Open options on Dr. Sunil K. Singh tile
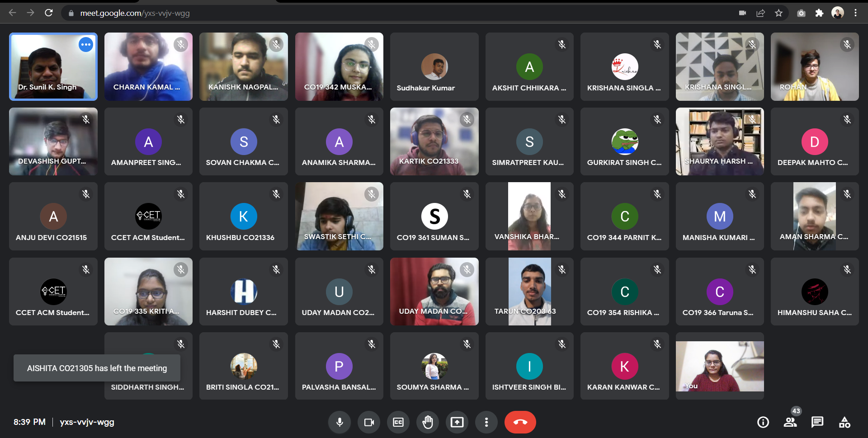 click(x=86, y=45)
